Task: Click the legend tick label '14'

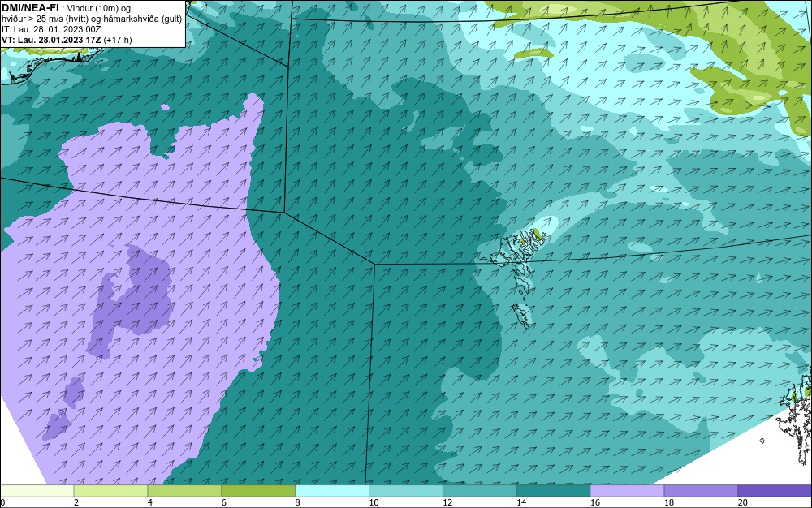Action: pos(521,502)
